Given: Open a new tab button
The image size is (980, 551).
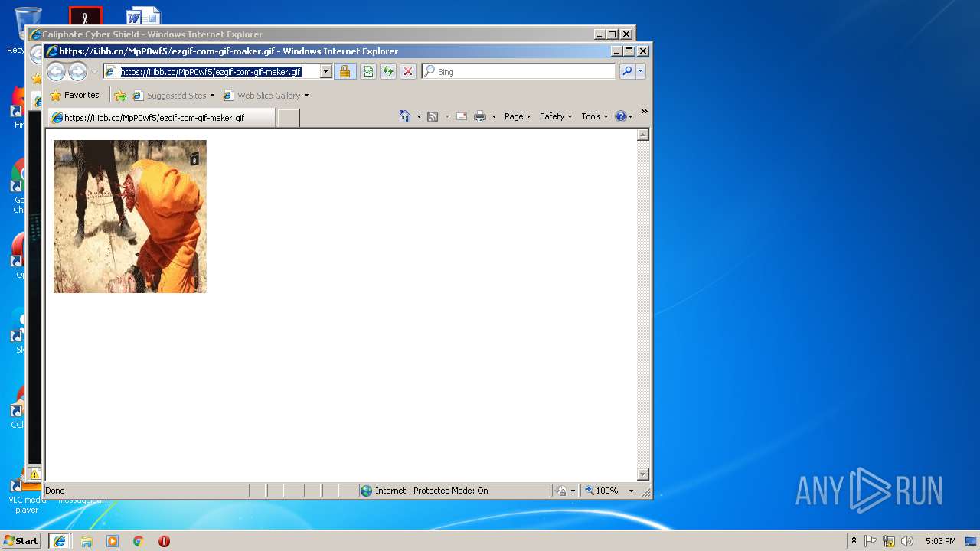Looking at the screenshot, I should click(x=288, y=118).
